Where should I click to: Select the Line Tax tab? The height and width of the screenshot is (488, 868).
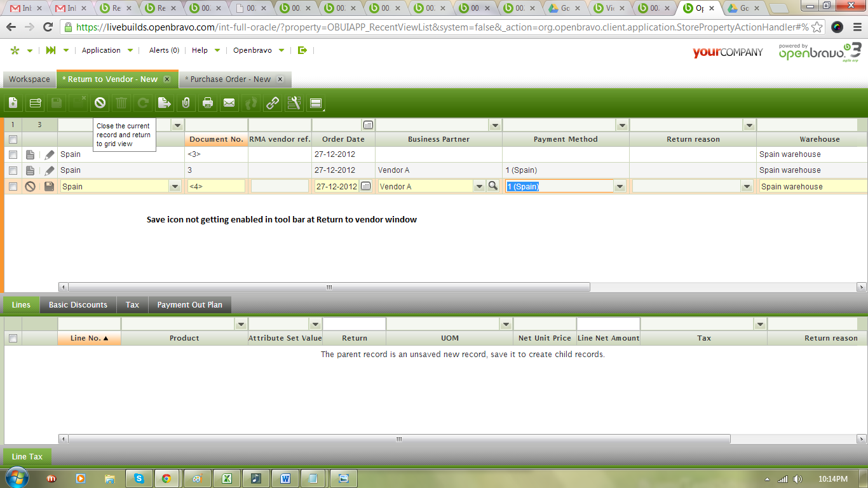click(27, 456)
